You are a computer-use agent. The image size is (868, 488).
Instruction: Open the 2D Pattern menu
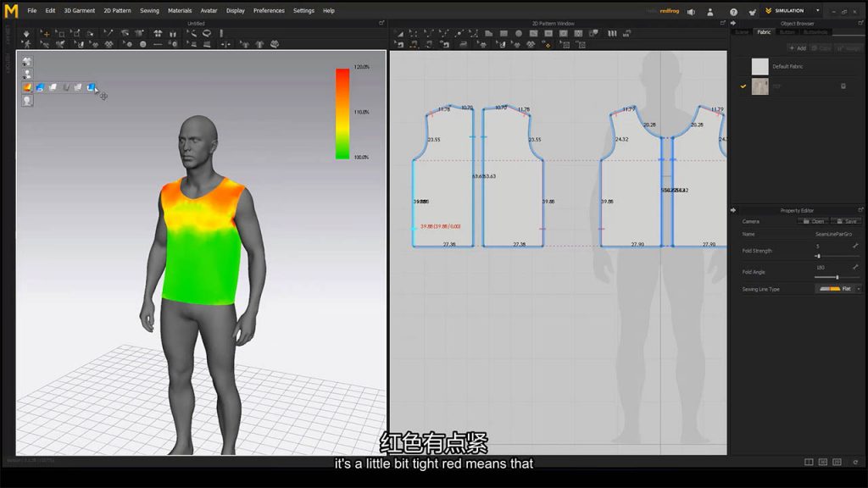[x=117, y=10]
